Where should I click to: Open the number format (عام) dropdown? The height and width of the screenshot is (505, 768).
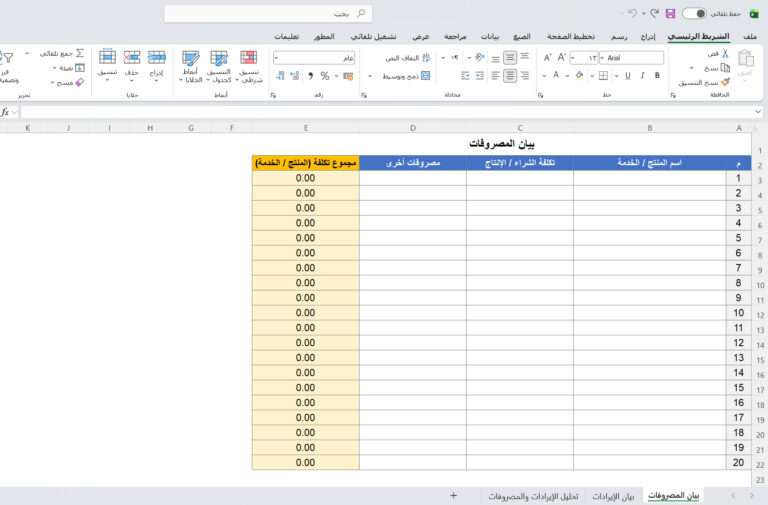277,58
